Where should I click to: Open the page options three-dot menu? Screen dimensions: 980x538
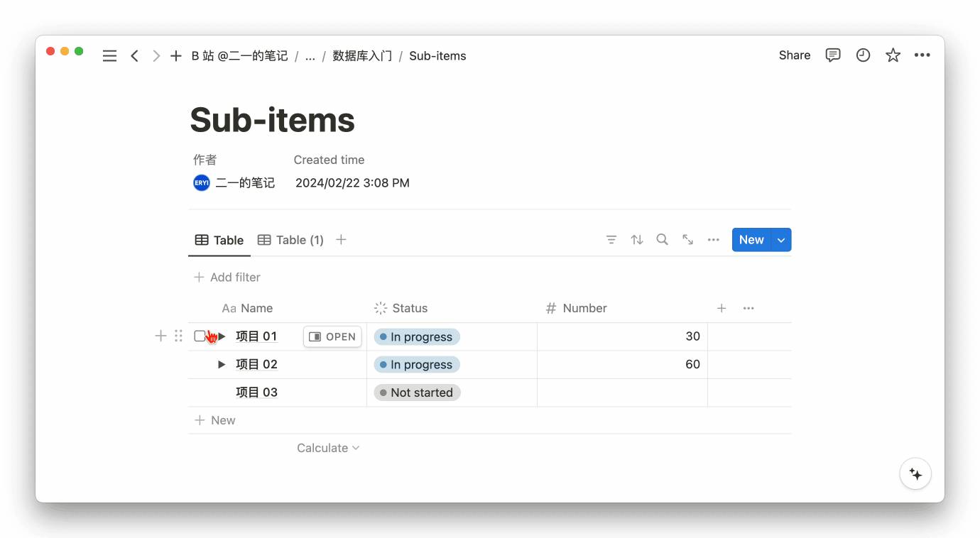pos(922,55)
